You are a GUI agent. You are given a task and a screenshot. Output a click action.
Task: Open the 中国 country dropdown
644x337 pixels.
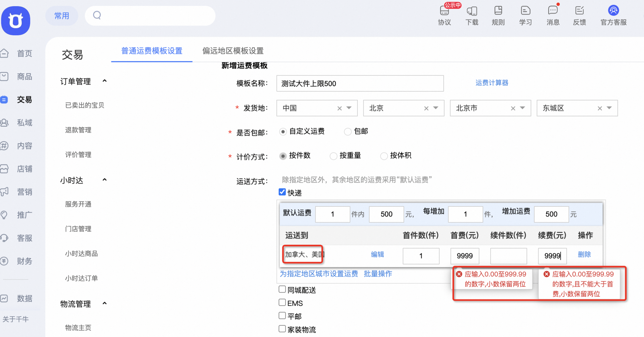point(349,108)
